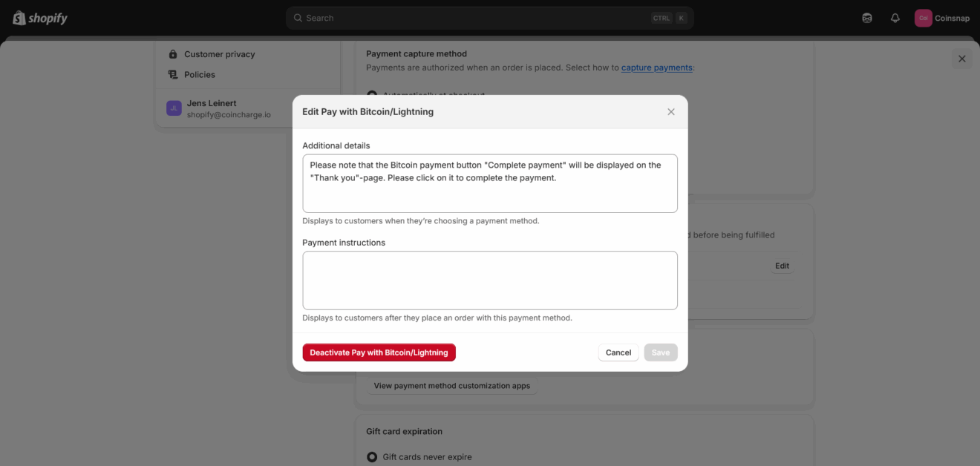
Task: Open the notifications bell
Action: [895, 18]
